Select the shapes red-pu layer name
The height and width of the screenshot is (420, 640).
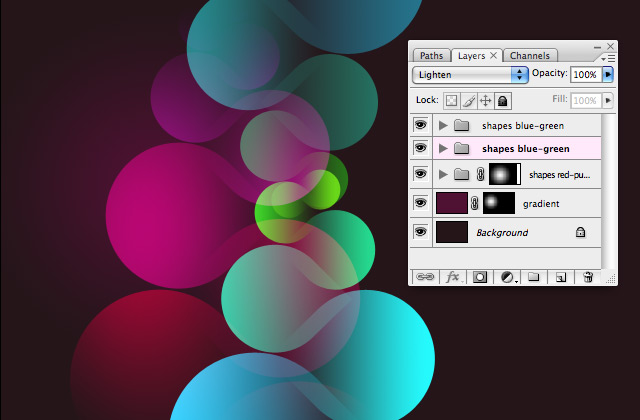point(560,175)
